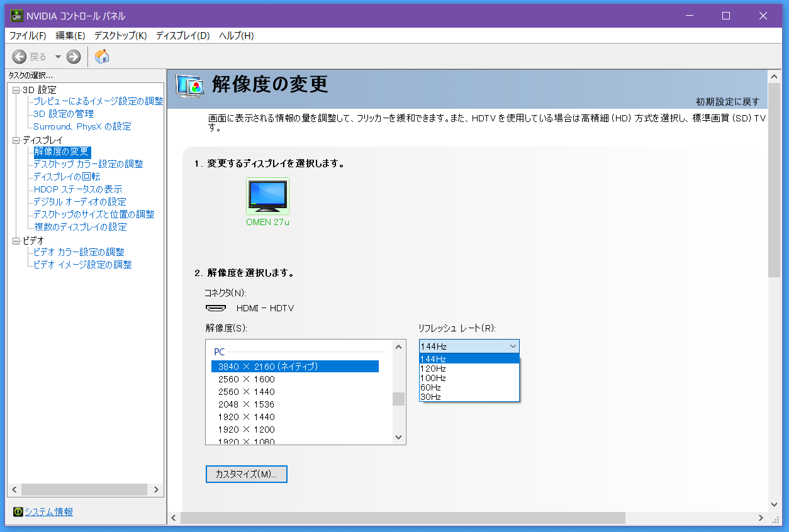Open the デスクトップ(K) menu
This screenshot has height=532, width=789.
[x=120, y=36]
